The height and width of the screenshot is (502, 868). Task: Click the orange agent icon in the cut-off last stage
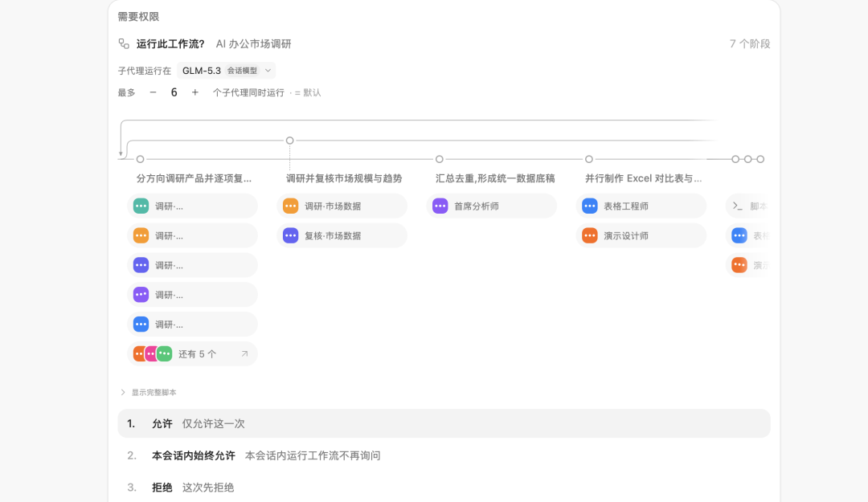[739, 265]
